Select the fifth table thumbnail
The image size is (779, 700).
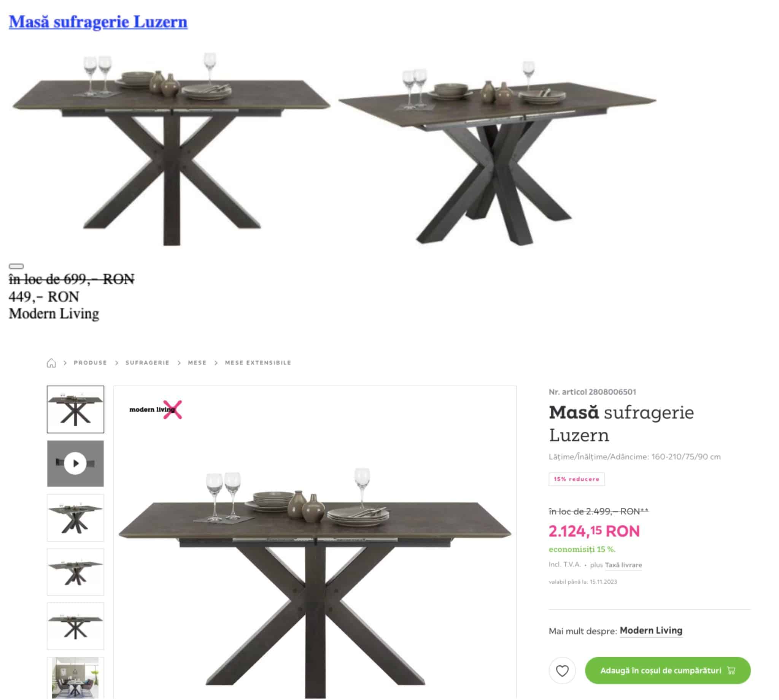click(x=75, y=626)
